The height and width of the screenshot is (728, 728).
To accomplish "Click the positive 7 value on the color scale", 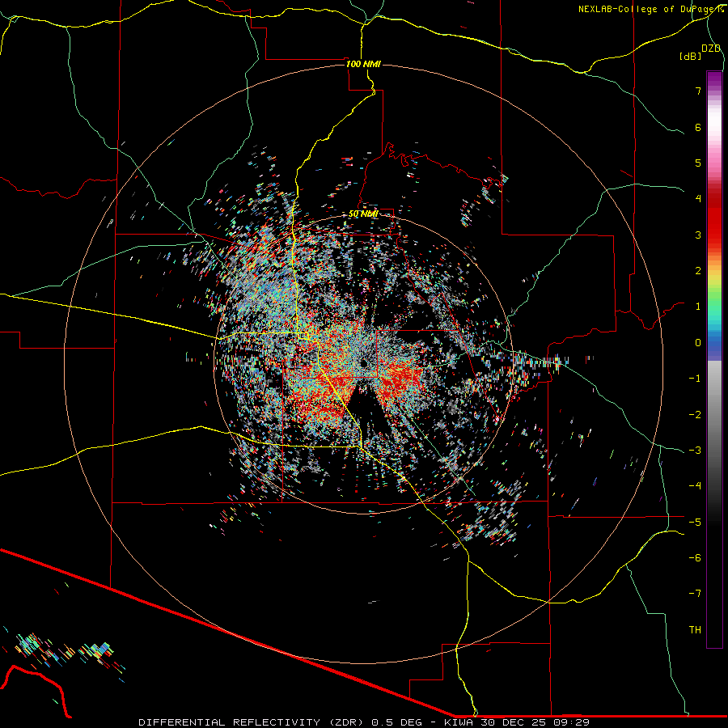I will (x=698, y=91).
